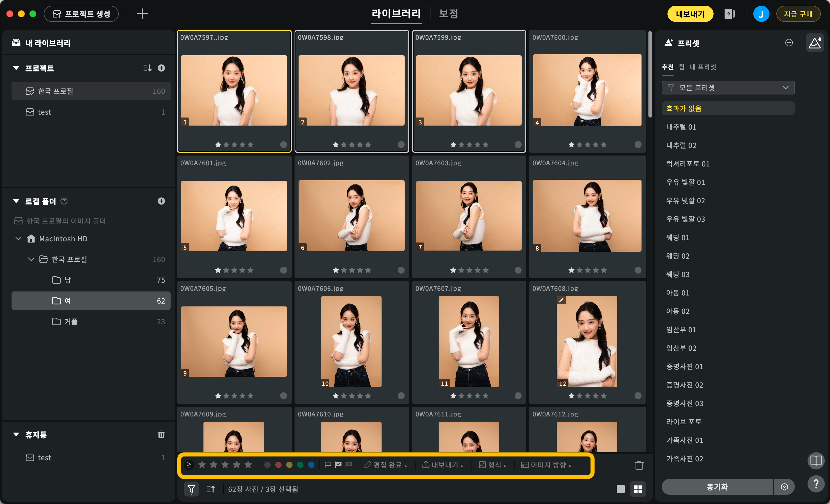Open the tutorial book icon
Image resolution: width=830 pixels, height=504 pixels.
(816, 461)
